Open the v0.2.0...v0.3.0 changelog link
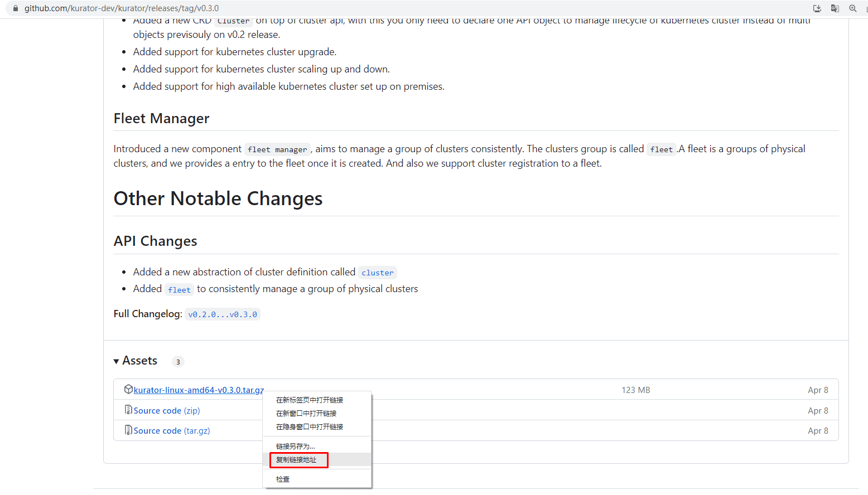The height and width of the screenshot is (495, 868). tap(223, 314)
